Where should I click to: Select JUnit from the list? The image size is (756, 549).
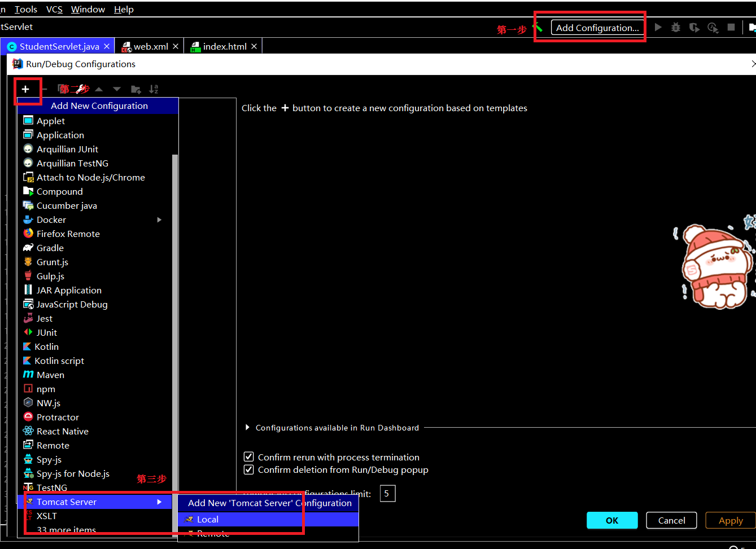(x=95, y=332)
